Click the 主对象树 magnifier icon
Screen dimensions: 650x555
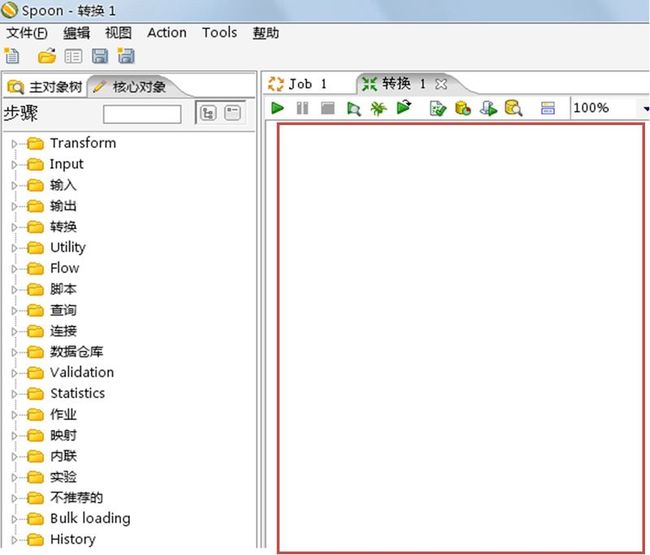click(16, 87)
